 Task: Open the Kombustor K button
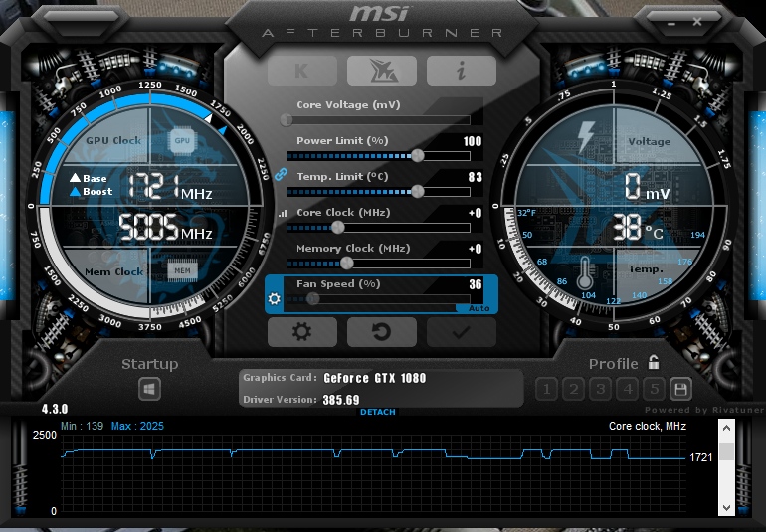click(301, 71)
